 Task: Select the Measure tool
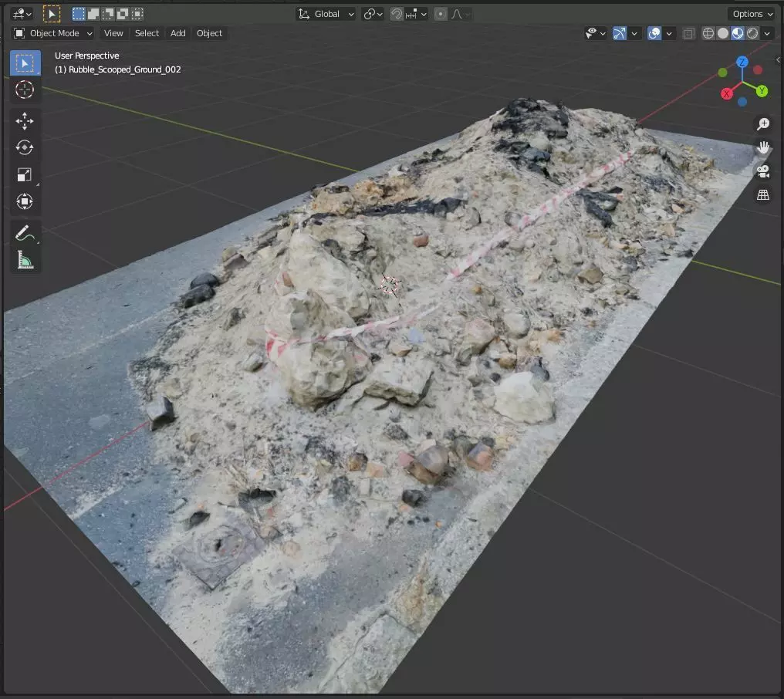coord(25,260)
